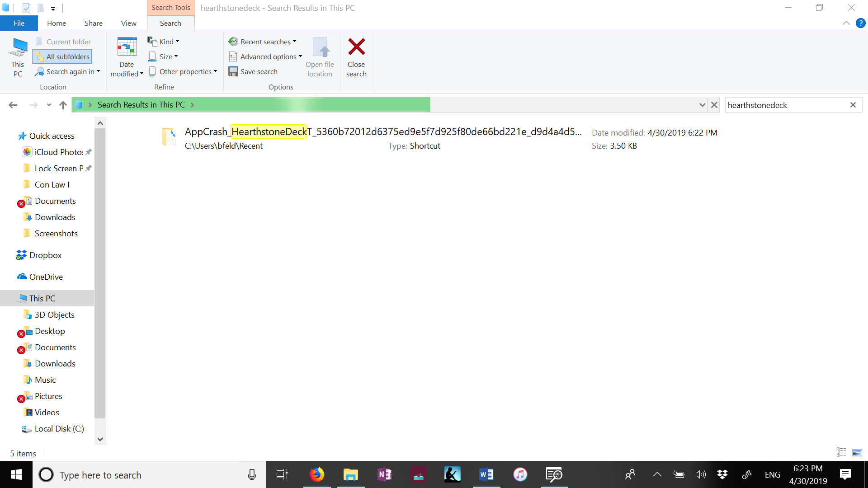Image resolution: width=868 pixels, height=488 pixels.
Task: Click the Close search button
Action: 357,56
